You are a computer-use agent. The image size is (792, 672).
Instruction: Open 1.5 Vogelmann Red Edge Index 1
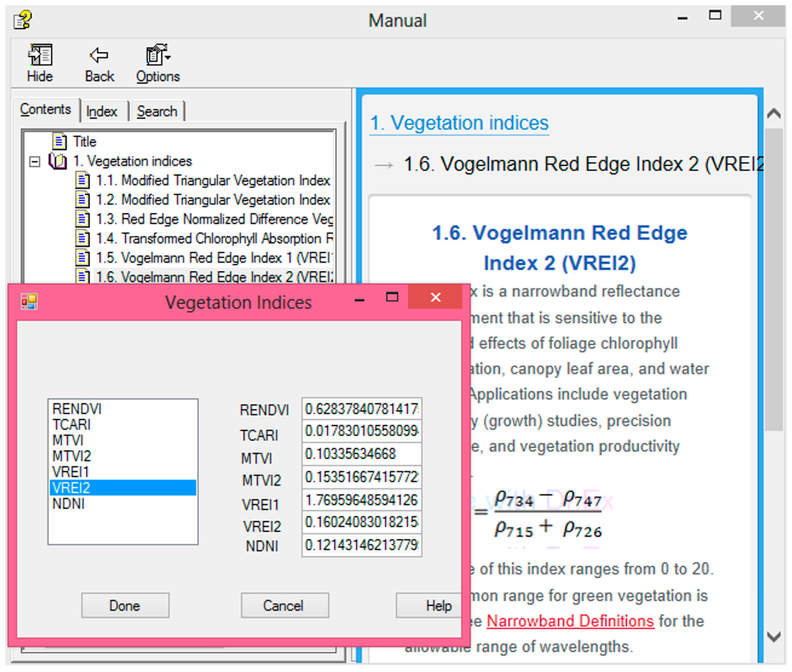click(213, 258)
